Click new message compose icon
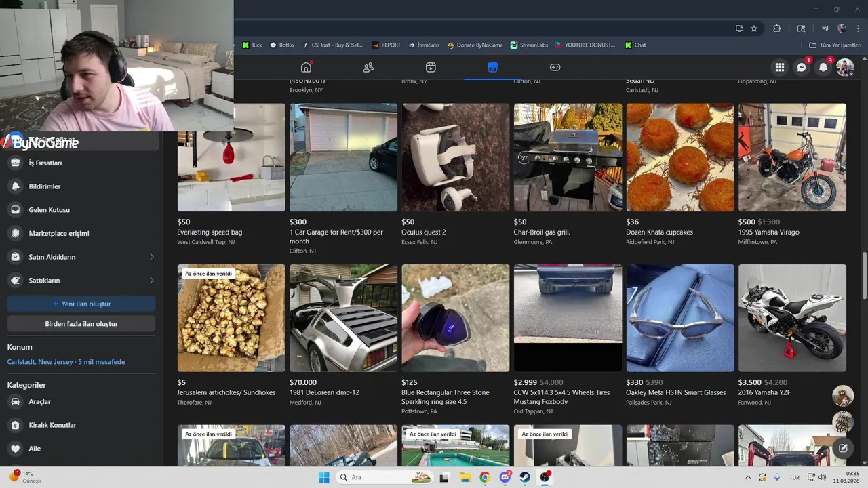The height and width of the screenshot is (488, 868). tap(843, 447)
